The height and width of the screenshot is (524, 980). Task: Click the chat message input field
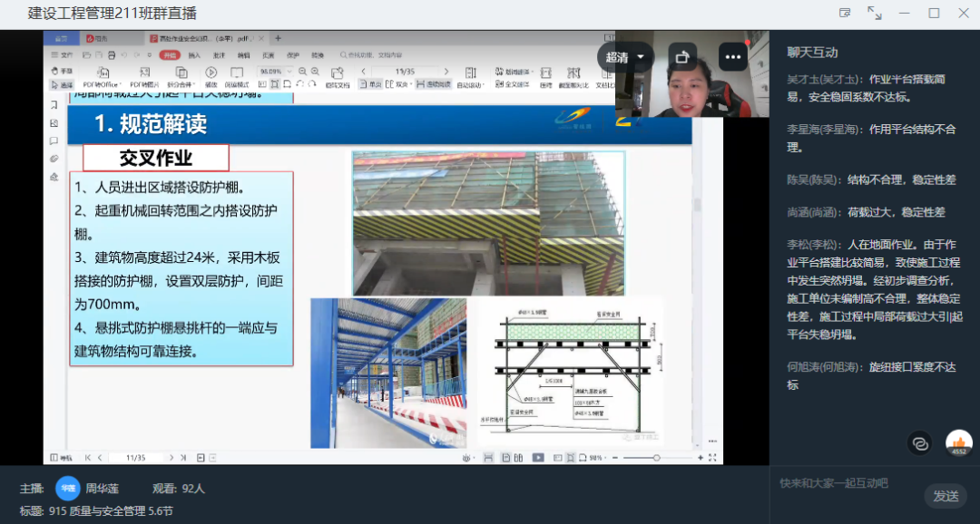[x=844, y=483]
